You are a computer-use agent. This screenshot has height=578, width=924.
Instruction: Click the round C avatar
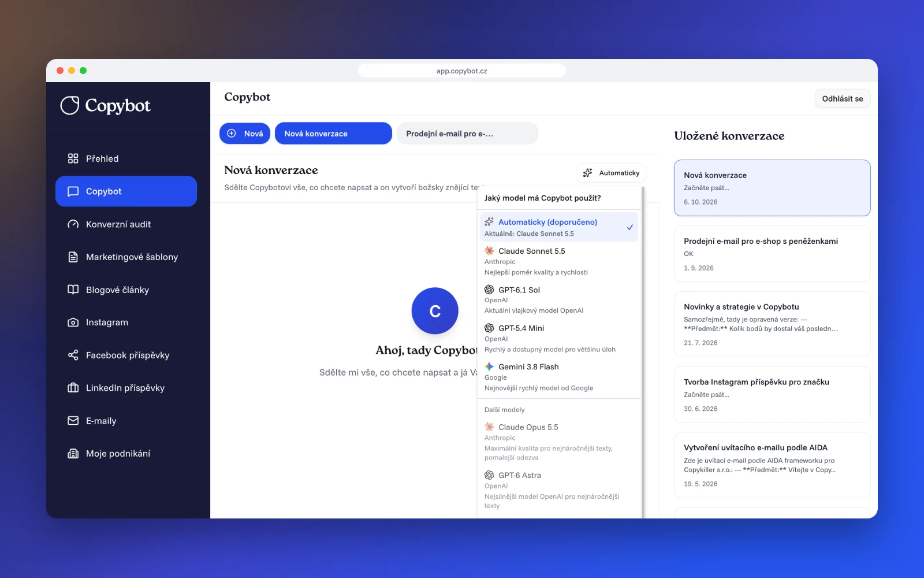435,311
